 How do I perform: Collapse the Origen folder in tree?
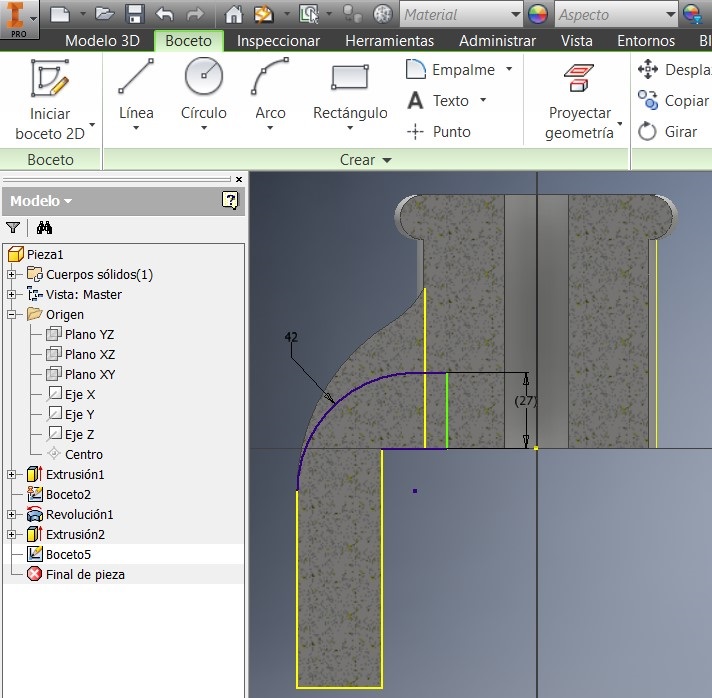click(12, 315)
